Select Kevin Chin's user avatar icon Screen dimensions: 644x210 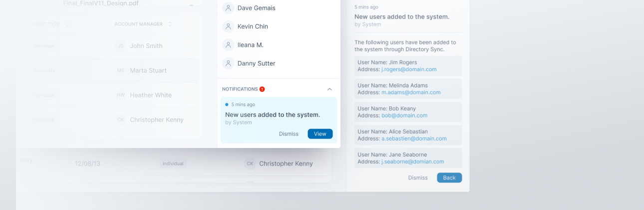point(228,26)
